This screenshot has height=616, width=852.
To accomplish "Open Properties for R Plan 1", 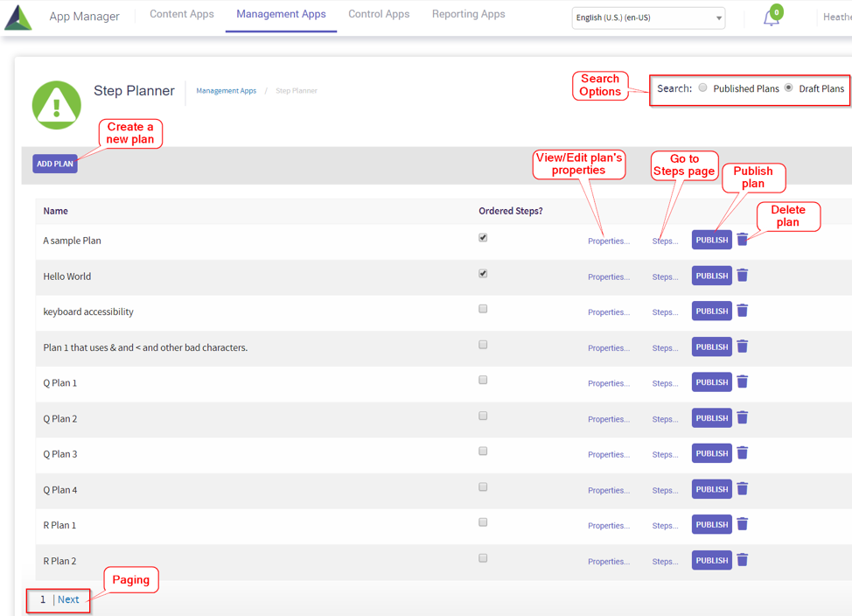I will [608, 526].
